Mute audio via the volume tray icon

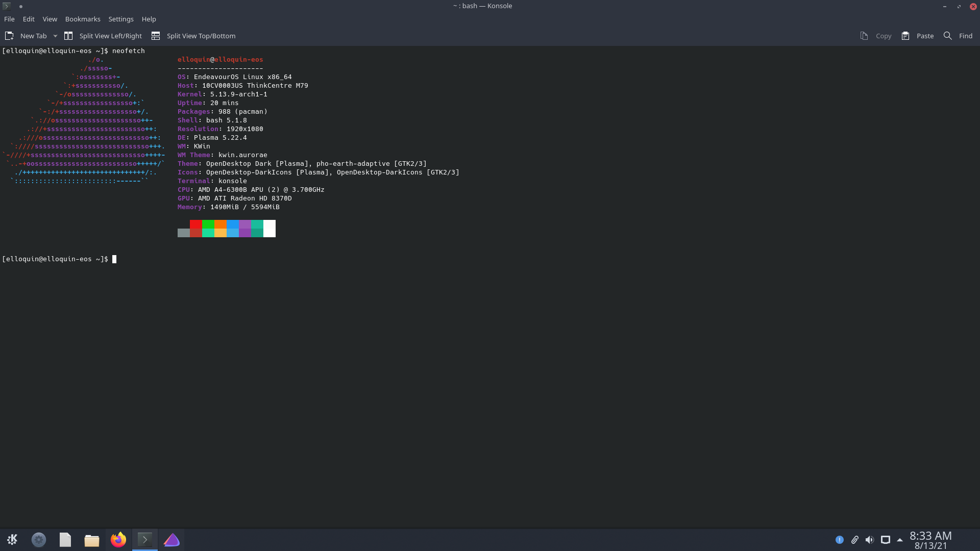(870, 539)
